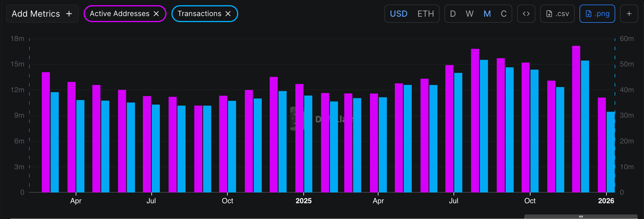The width and height of the screenshot is (644, 219).
Task: Grab the horizontal scrollbar handle at bottom
Action: point(581,217)
